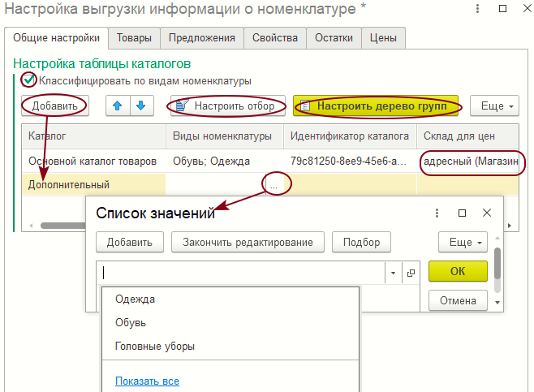The width and height of the screenshot is (534, 392).
Task: Click right arrow of table horizontal scrollbar
Action: pos(510,226)
